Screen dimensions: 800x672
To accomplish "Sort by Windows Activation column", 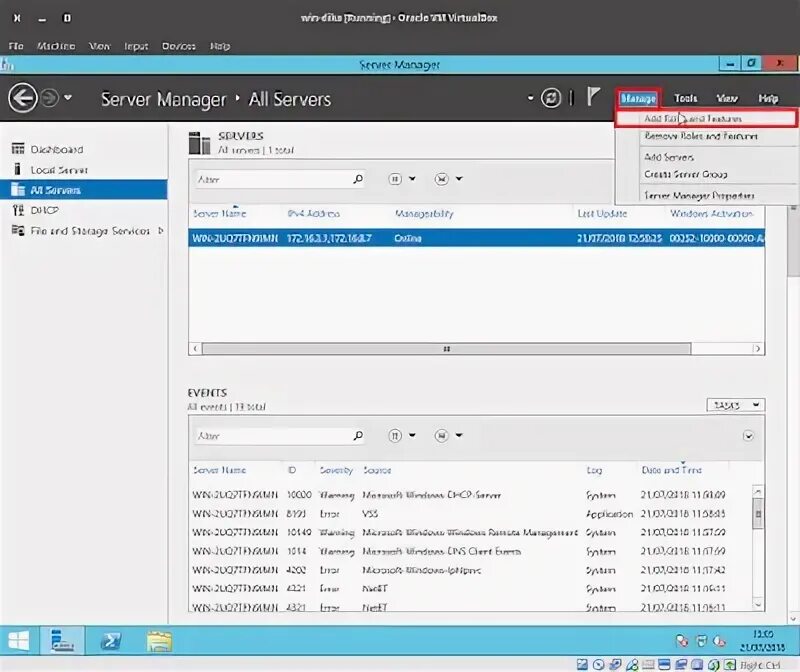I will pyautogui.click(x=711, y=214).
